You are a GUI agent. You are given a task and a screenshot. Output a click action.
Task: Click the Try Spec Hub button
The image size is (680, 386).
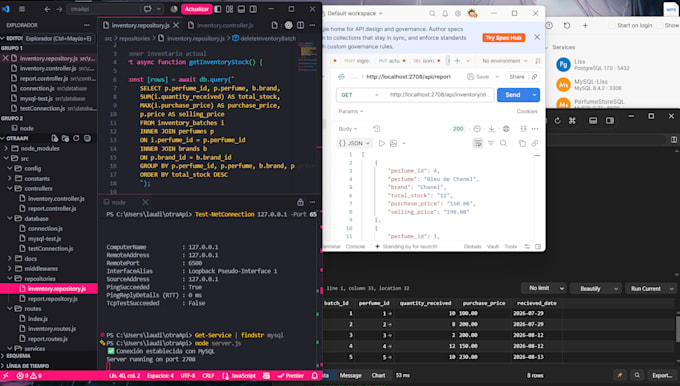[x=503, y=38]
